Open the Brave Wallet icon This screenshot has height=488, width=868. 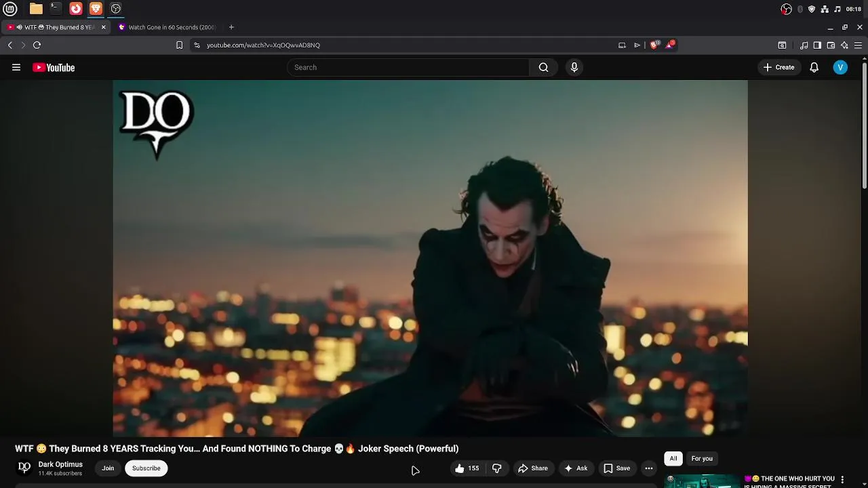pos(831,45)
